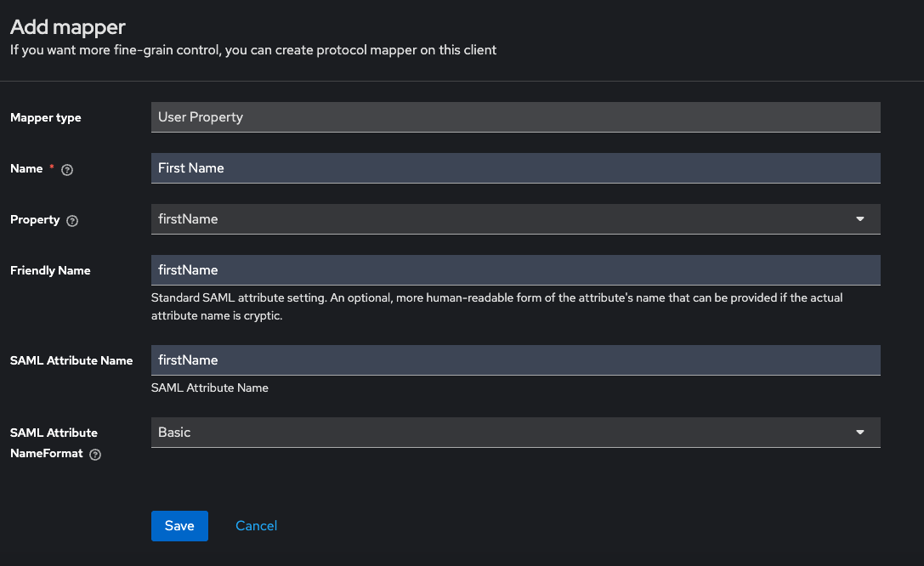Save the new mapper
The image size is (924, 566).
pyautogui.click(x=179, y=526)
